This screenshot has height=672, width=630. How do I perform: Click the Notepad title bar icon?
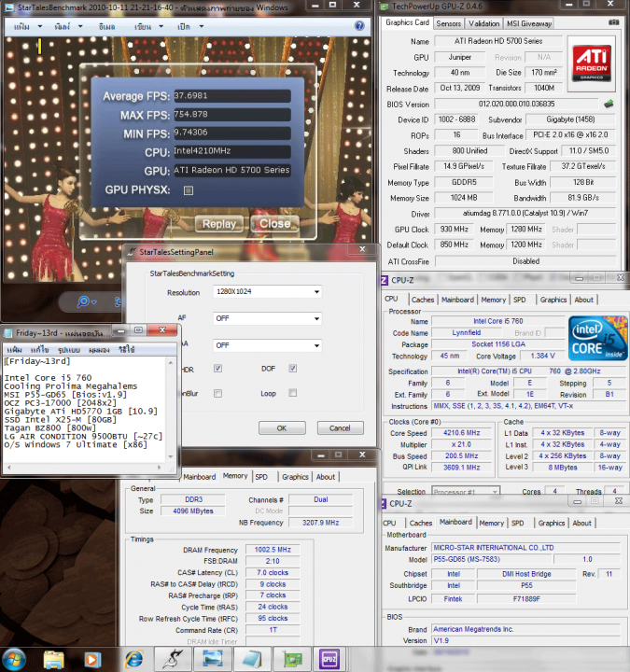pyautogui.click(x=8, y=333)
